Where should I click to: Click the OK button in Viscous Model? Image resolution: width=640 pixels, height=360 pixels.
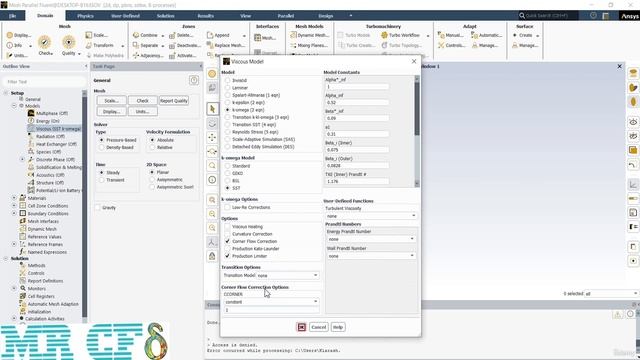tap(301, 327)
